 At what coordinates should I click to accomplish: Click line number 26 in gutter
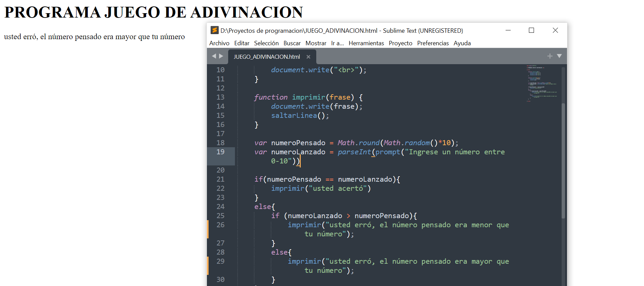[x=220, y=225]
